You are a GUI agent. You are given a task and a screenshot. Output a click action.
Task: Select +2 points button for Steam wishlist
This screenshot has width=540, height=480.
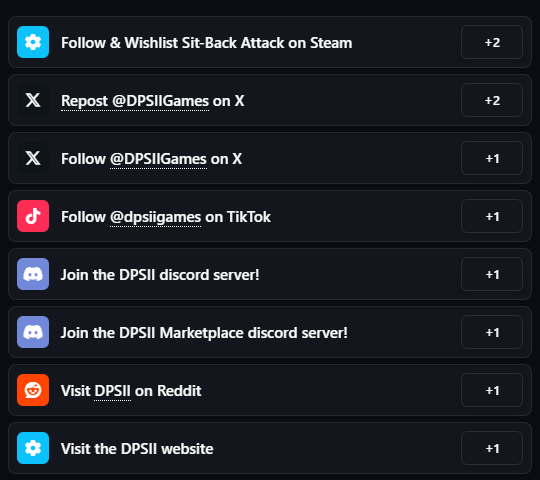(x=492, y=42)
